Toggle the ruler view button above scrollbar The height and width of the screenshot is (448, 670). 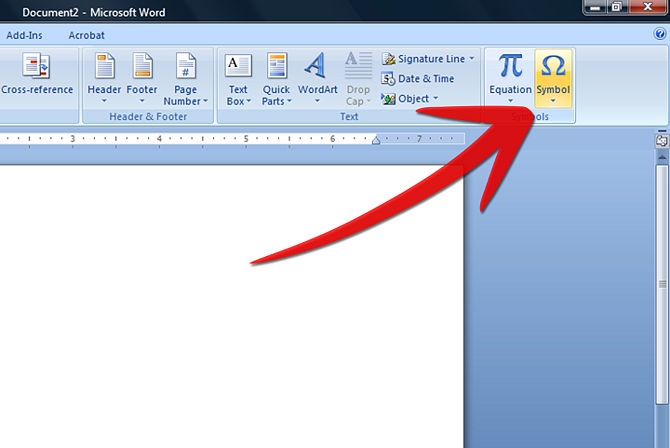[x=662, y=141]
